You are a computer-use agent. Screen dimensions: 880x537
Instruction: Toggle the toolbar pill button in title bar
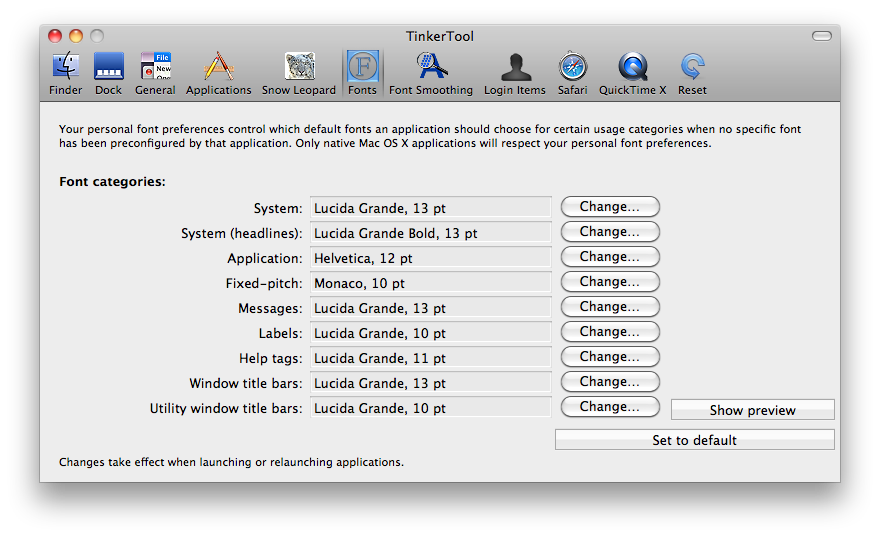pos(822,36)
